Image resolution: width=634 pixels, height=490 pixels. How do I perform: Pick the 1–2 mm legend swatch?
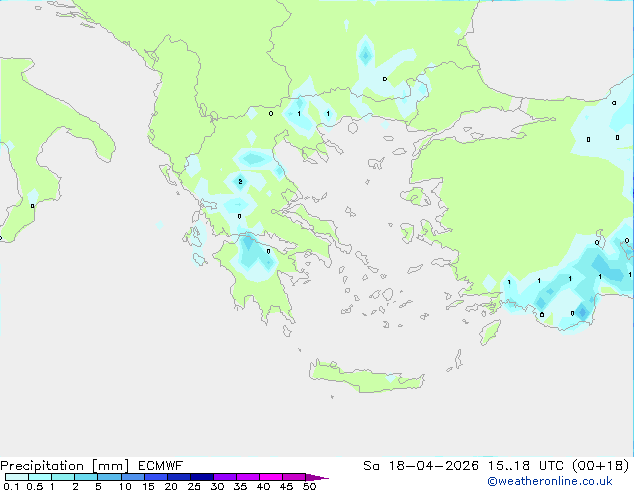[63, 477]
